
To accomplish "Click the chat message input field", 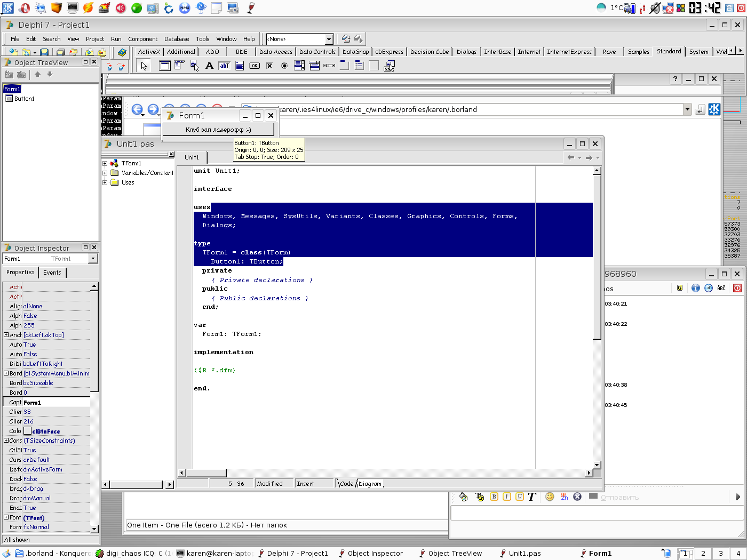I will 597,513.
